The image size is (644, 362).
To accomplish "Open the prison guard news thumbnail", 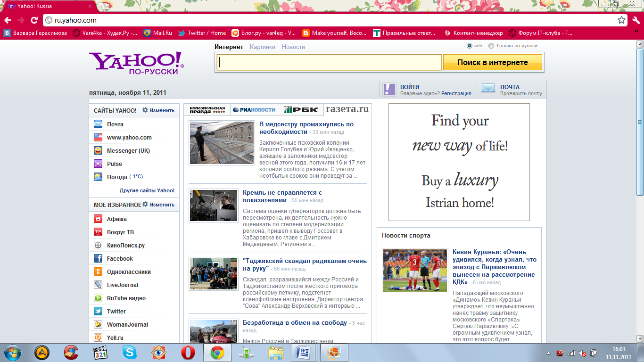I will coord(222,142).
